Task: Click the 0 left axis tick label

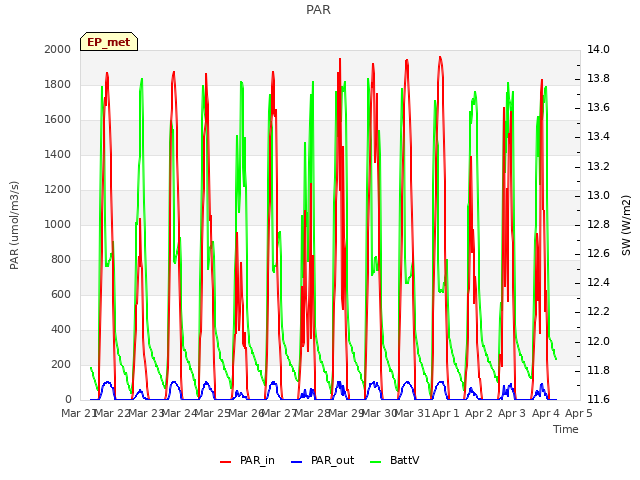Action: point(68,400)
